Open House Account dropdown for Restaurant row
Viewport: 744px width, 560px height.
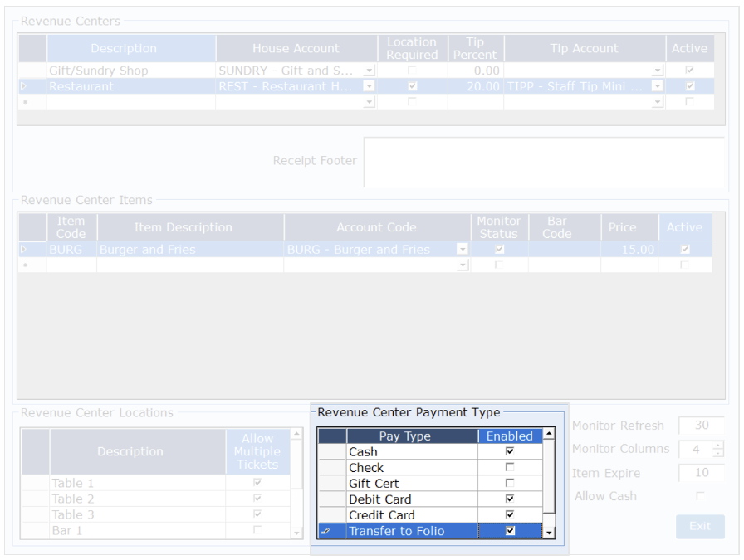coord(370,86)
